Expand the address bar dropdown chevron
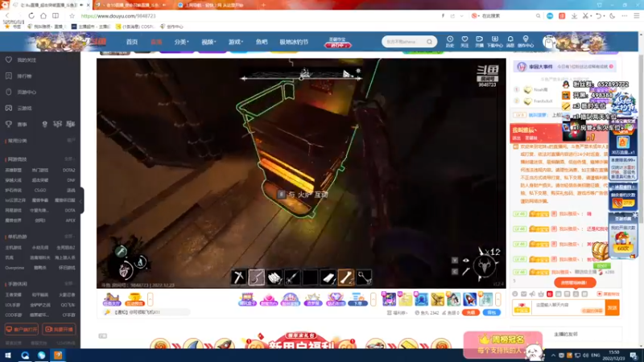 coord(462,16)
